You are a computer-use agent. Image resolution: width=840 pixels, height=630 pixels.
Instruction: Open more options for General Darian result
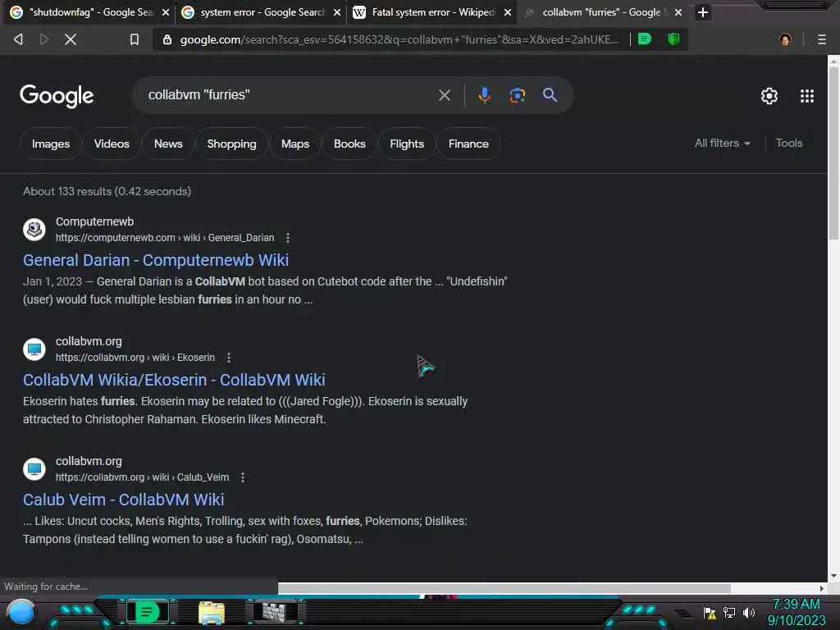pos(288,238)
